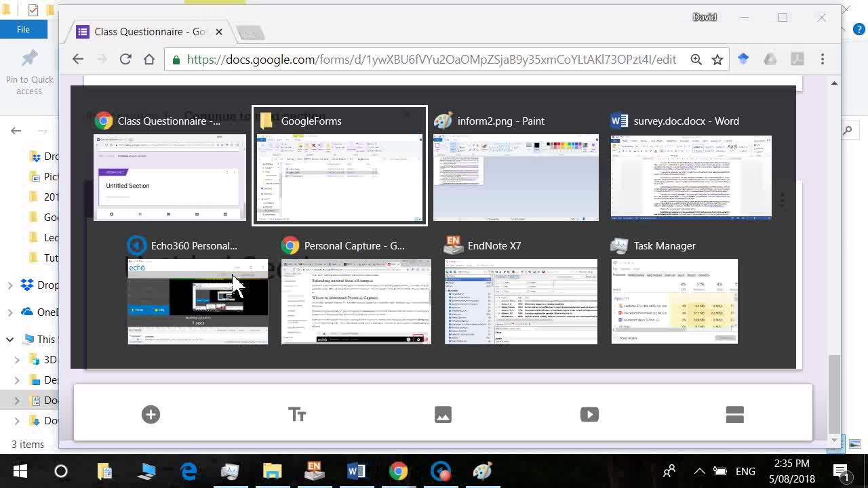Open Word from the taskbar
Image resolution: width=868 pixels, height=488 pixels.
(356, 471)
